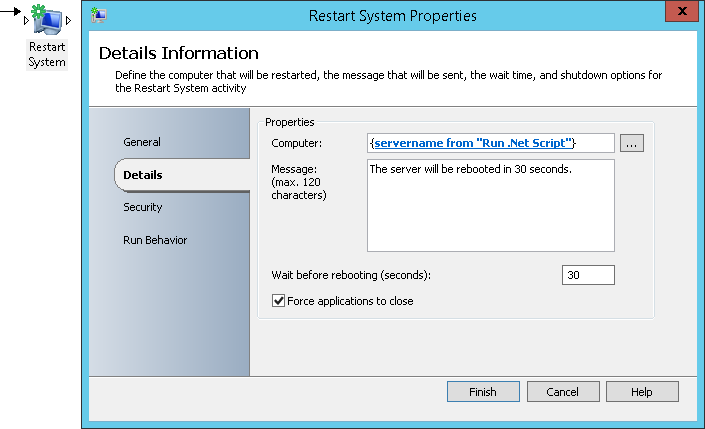This screenshot has height=429, width=705.
Task: Cancel the Restart System Properties dialog
Action: (x=563, y=392)
